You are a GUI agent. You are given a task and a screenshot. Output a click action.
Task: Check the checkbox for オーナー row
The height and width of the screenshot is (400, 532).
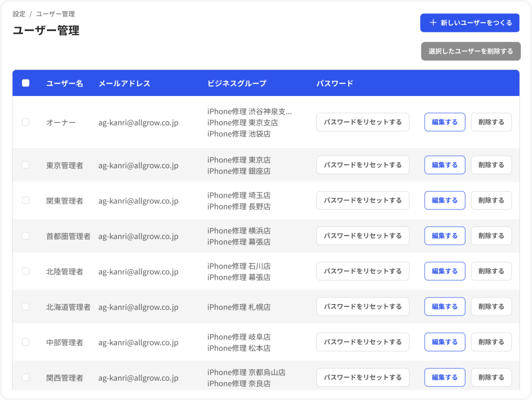click(26, 122)
